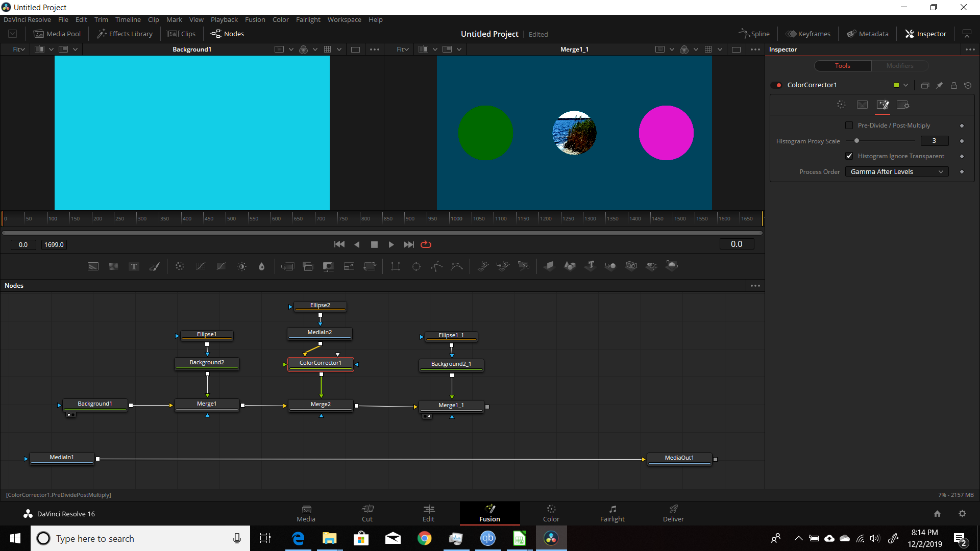Switch to Modifiers tab in Inspector
The height and width of the screenshot is (551, 980).
coord(900,66)
